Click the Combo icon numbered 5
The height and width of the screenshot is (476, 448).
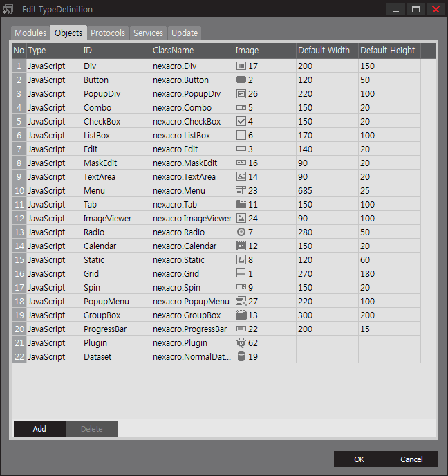241,107
